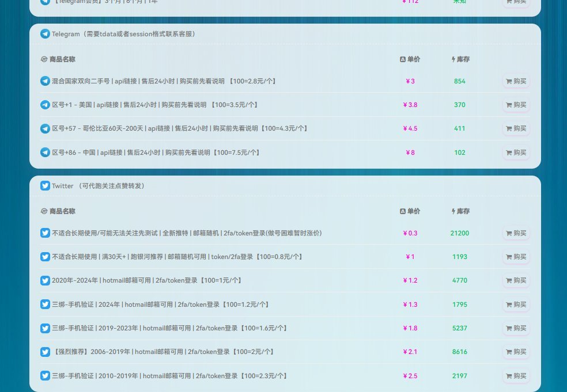
Task: Click 单价 header in Telegram table
Action: coord(410,59)
